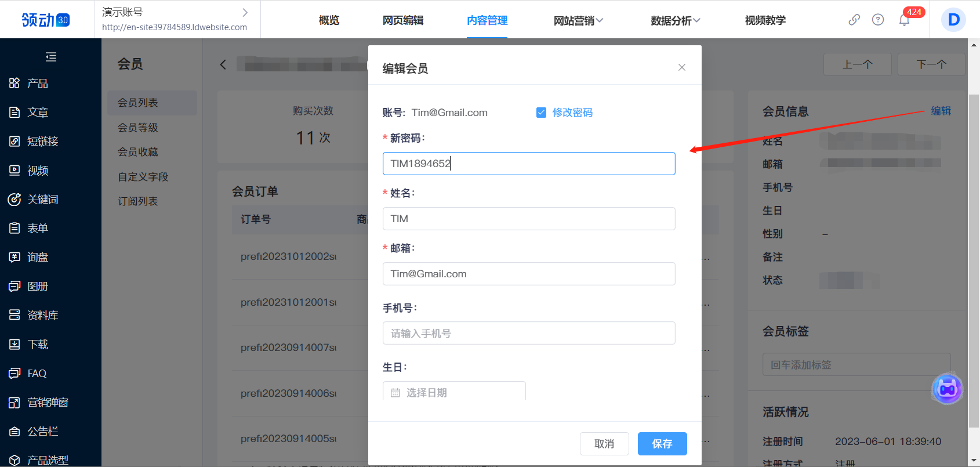Image resolution: width=980 pixels, height=467 pixels.
Task: Open the help question mark icon
Action: pos(878,20)
